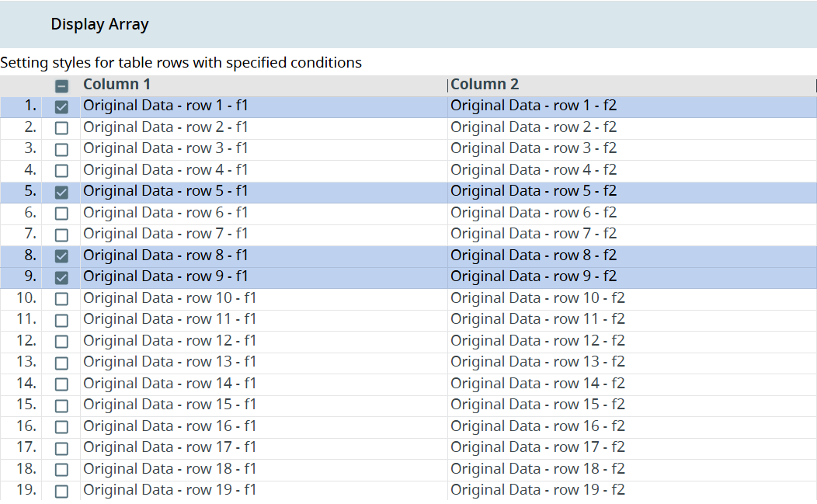Uncheck the row 5 checkbox

[62, 193]
